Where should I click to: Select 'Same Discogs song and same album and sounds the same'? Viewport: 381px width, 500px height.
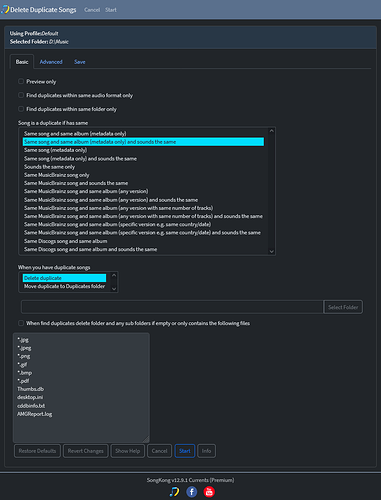click(x=143, y=249)
